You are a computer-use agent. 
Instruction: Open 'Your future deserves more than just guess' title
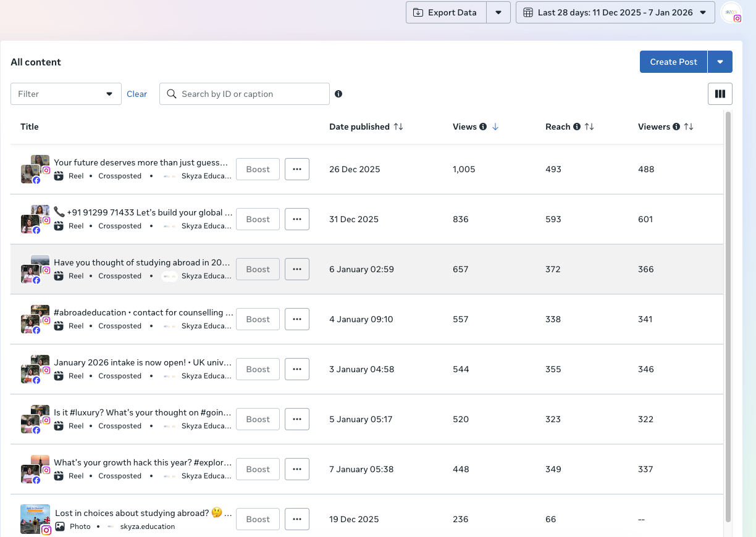click(x=141, y=163)
